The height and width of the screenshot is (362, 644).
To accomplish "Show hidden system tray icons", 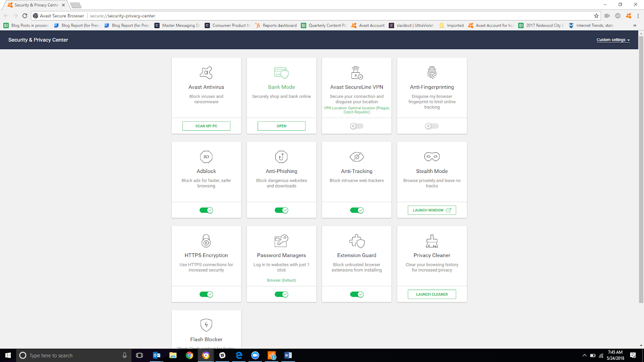I will [x=584, y=355].
